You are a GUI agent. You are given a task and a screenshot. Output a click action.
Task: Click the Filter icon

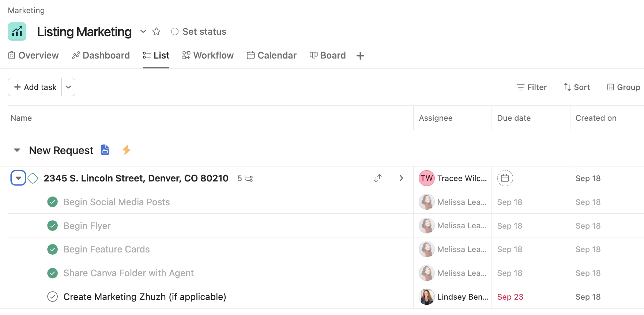[521, 87]
